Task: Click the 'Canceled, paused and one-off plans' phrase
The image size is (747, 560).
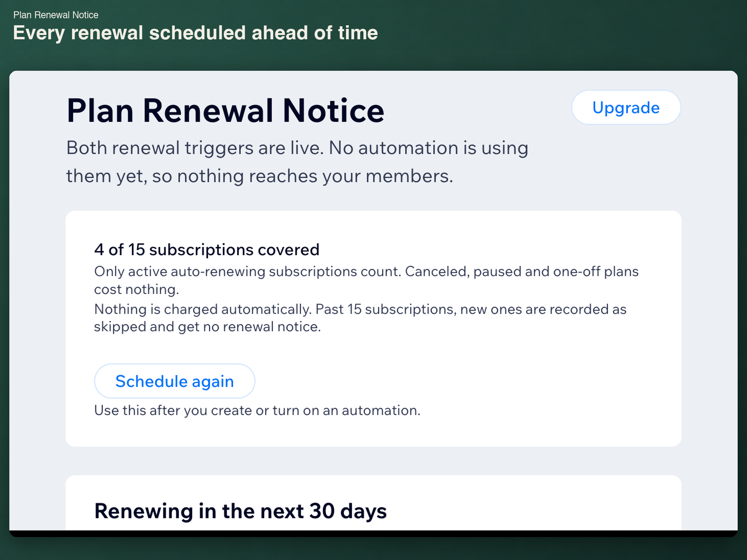Action: 522,271
